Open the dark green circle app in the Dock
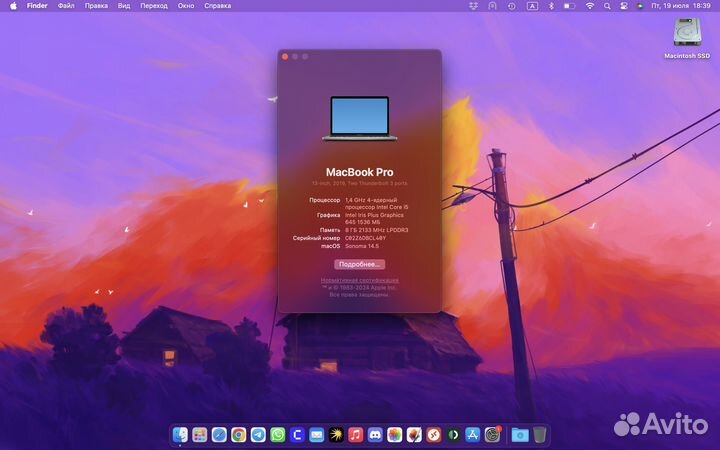The image size is (720, 450). [x=453, y=434]
